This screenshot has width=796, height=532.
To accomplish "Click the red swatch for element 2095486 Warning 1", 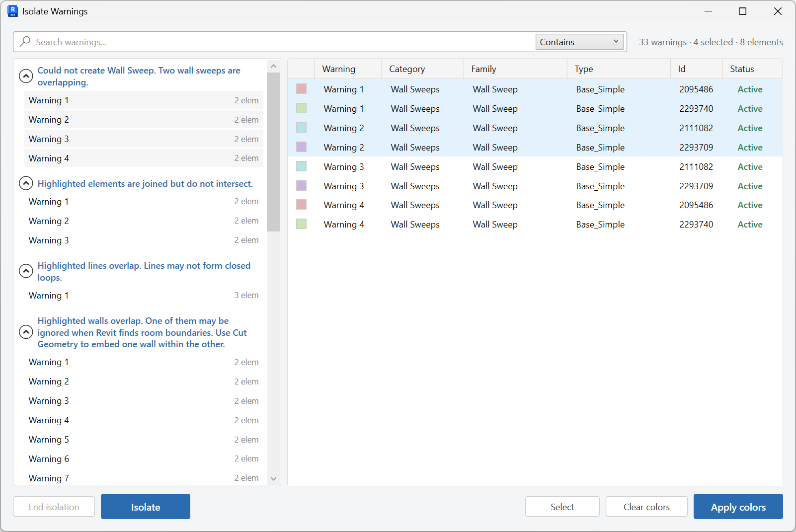I will pyautogui.click(x=301, y=89).
